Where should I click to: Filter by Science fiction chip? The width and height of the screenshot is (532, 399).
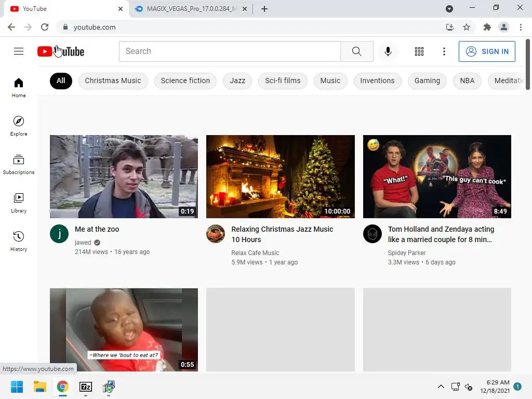click(185, 81)
